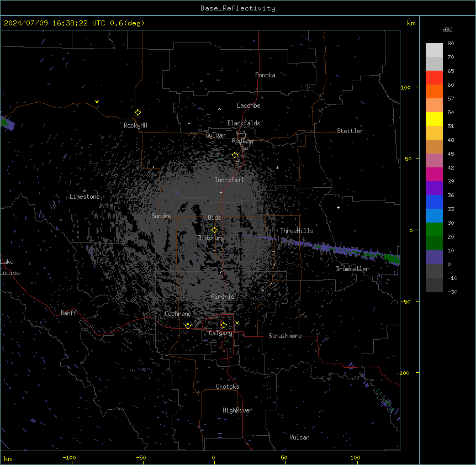
Task: Choose the light orange 54-57 dBZ swatch
Action: click(434, 105)
